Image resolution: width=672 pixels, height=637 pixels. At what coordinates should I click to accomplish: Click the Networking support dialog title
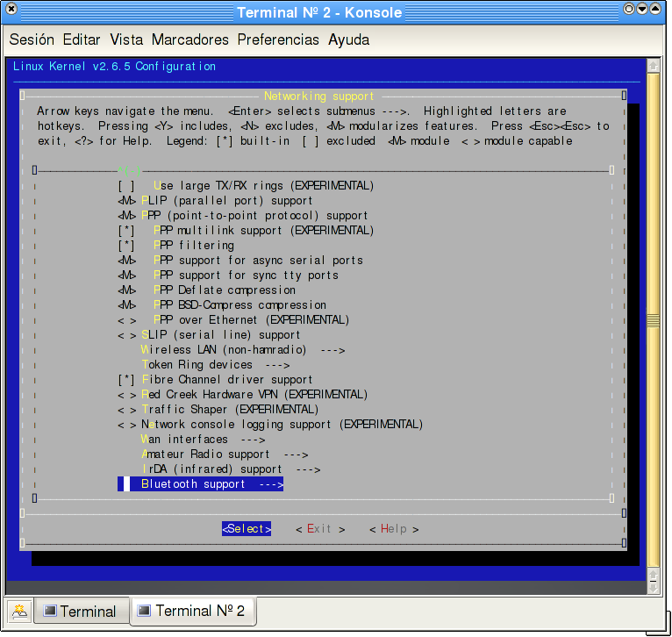pyautogui.click(x=318, y=97)
